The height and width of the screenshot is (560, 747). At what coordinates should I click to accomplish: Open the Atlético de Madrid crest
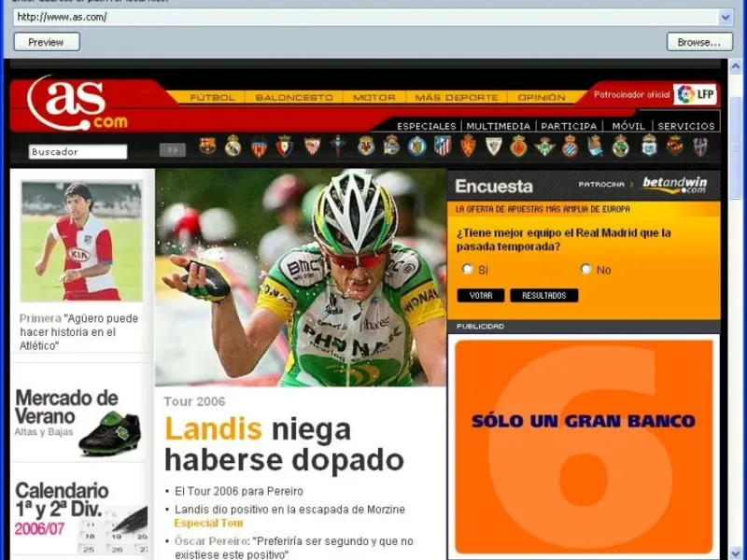pyautogui.click(x=443, y=146)
